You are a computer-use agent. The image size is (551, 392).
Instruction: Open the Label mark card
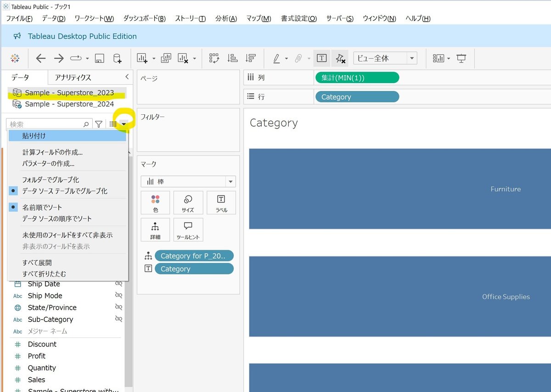pyautogui.click(x=221, y=203)
